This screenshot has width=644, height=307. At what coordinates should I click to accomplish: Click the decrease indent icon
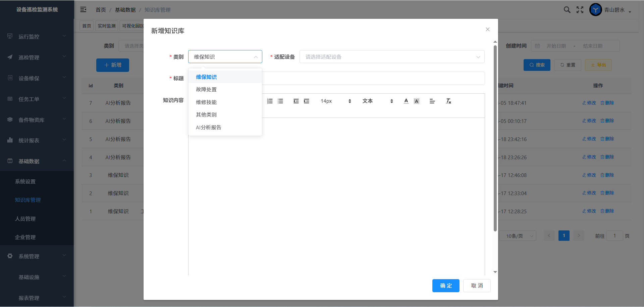coord(296,101)
